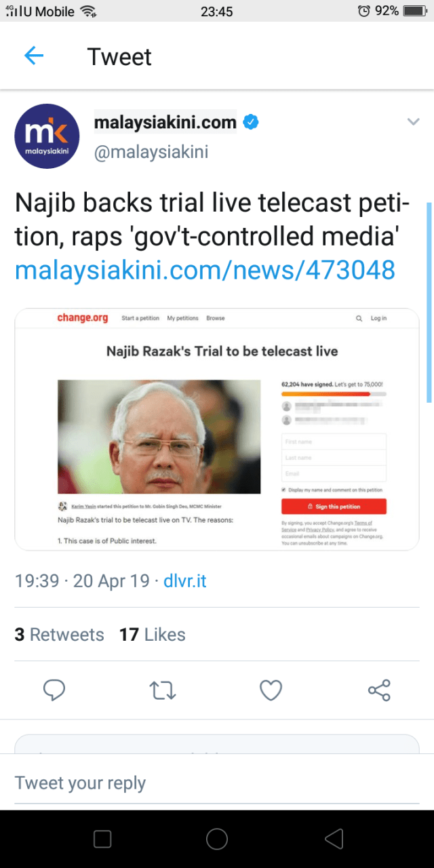Open the change.org petition preview image
Screen dimensions: 434x868
click(x=217, y=429)
